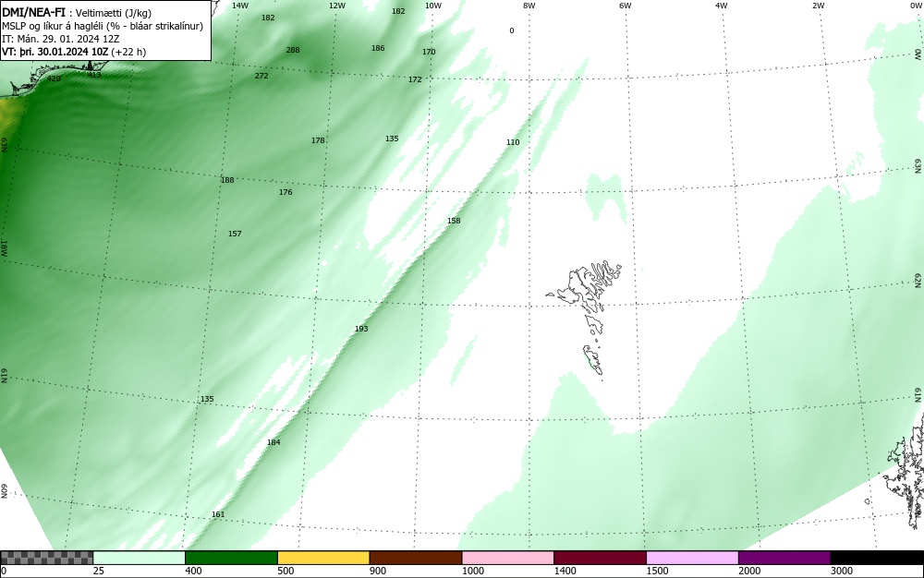Click the "2W" longitude label
Image resolution: width=924 pixels, height=578 pixels.
click(x=818, y=6)
